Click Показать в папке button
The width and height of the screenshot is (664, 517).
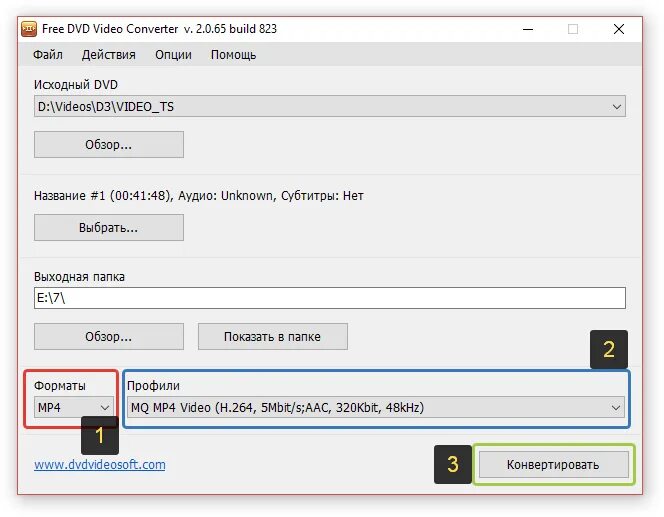click(x=273, y=337)
